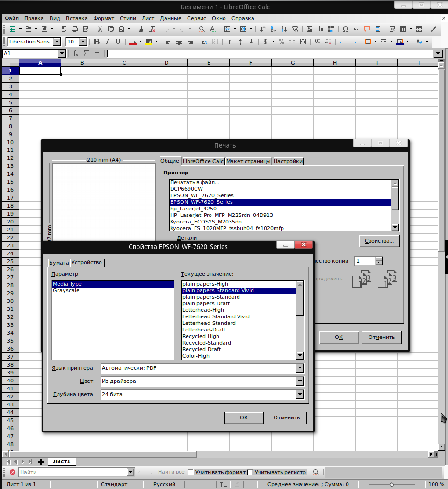Click yellow background color swatch icon
Viewport: 448px width, 489px height.
(x=149, y=42)
